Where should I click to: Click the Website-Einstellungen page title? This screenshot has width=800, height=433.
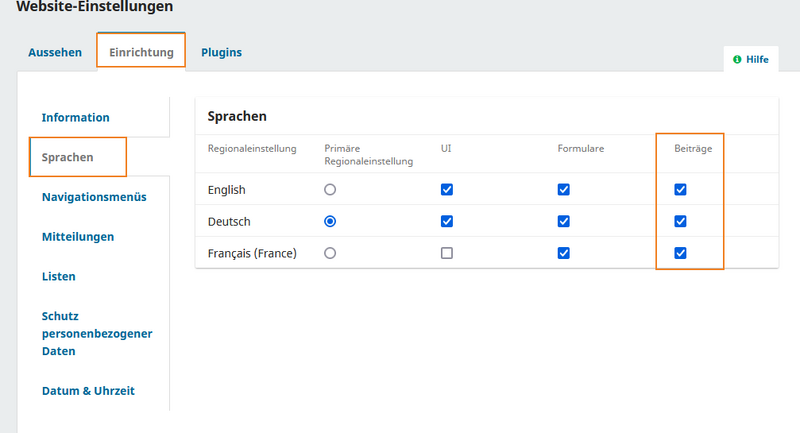point(95,7)
